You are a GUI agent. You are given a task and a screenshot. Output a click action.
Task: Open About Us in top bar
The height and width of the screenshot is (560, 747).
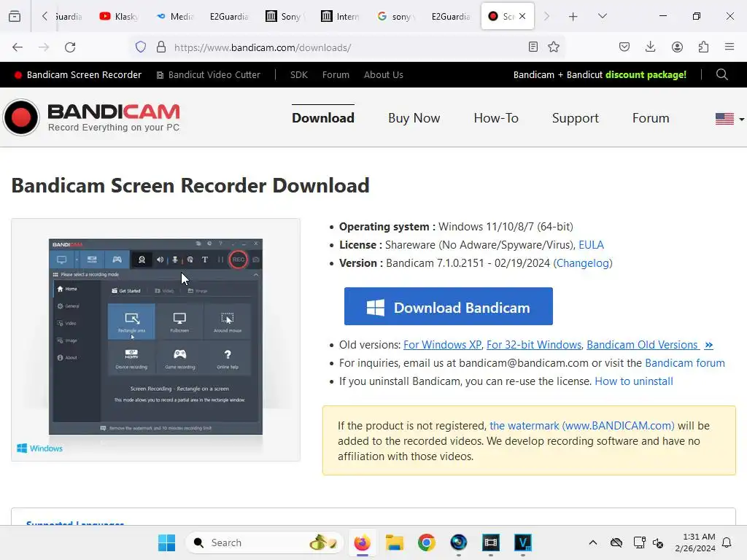pyautogui.click(x=384, y=75)
